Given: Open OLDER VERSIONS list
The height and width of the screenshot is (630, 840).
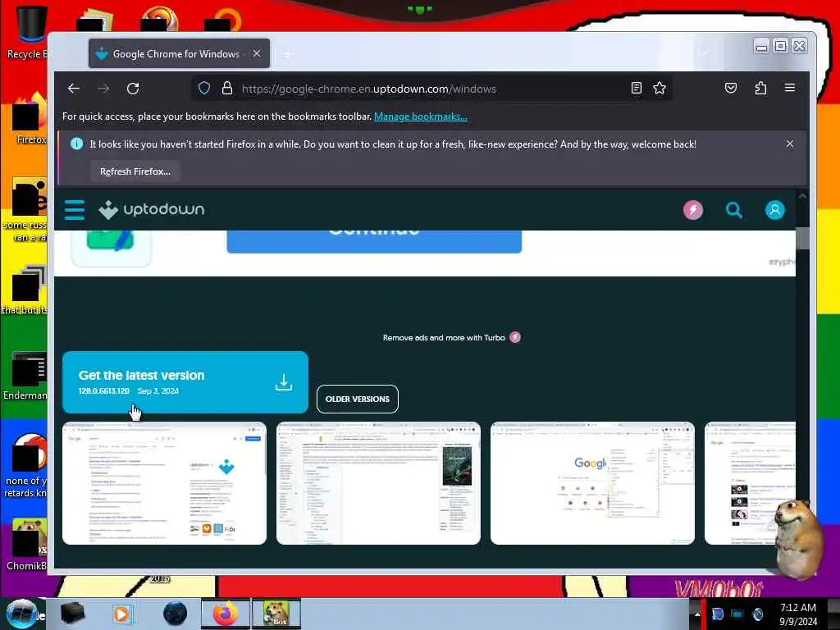Looking at the screenshot, I should click(358, 399).
